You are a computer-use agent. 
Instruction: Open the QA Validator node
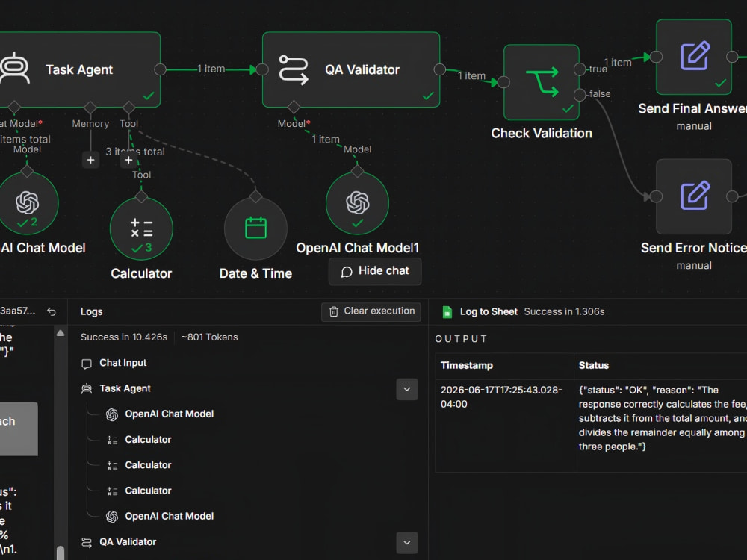coord(351,69)
